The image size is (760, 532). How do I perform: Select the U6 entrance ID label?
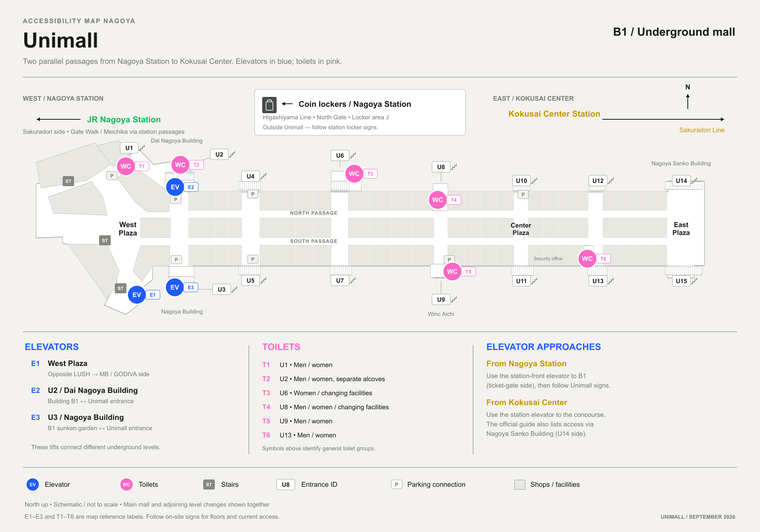click(x=340, y=155)
